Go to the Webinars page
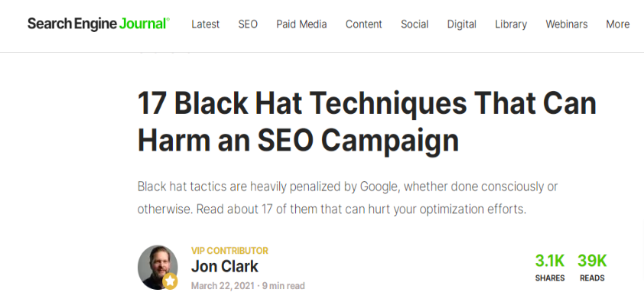Image resolution: width=644 pixels, height=299 pixels. pyautogui.click(x=567, y=24)
